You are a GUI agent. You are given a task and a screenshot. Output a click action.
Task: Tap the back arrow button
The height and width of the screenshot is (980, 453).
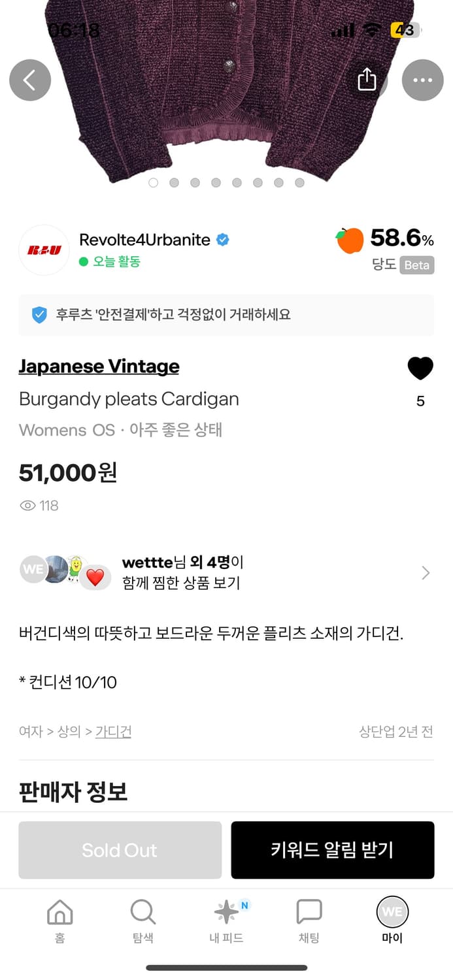click(30, 80)
